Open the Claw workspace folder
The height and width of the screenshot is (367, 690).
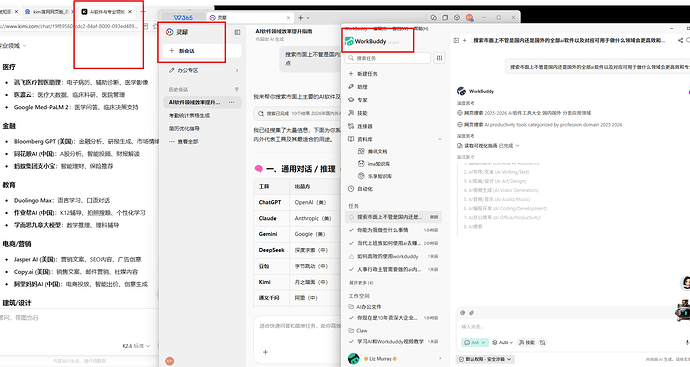(358, 330)
